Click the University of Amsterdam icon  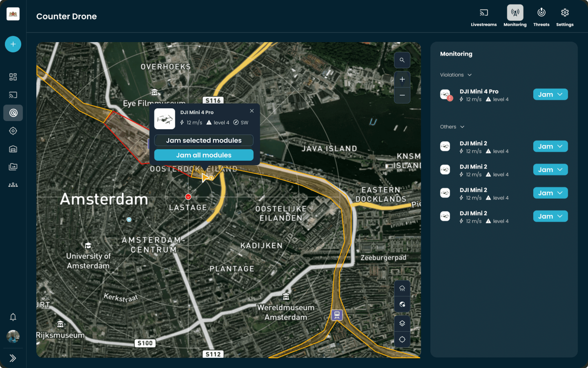(88, 245)
